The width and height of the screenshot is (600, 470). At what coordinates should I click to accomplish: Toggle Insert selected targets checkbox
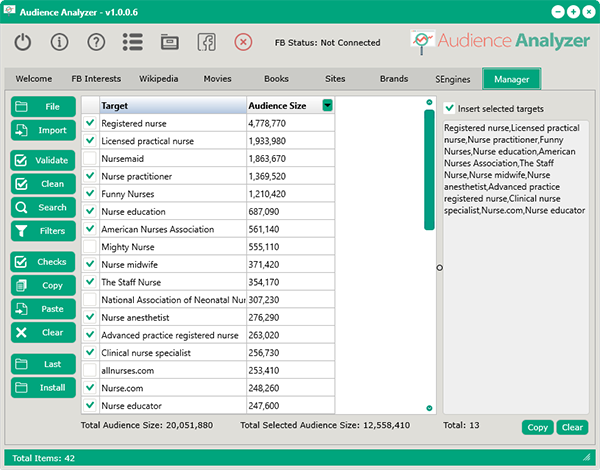point(450,108)
